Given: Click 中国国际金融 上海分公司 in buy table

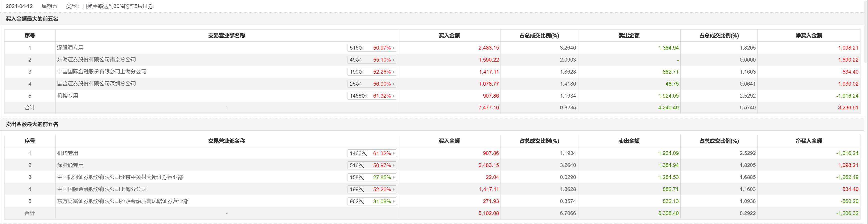Looking at the screenshot, I should [102, 72].
